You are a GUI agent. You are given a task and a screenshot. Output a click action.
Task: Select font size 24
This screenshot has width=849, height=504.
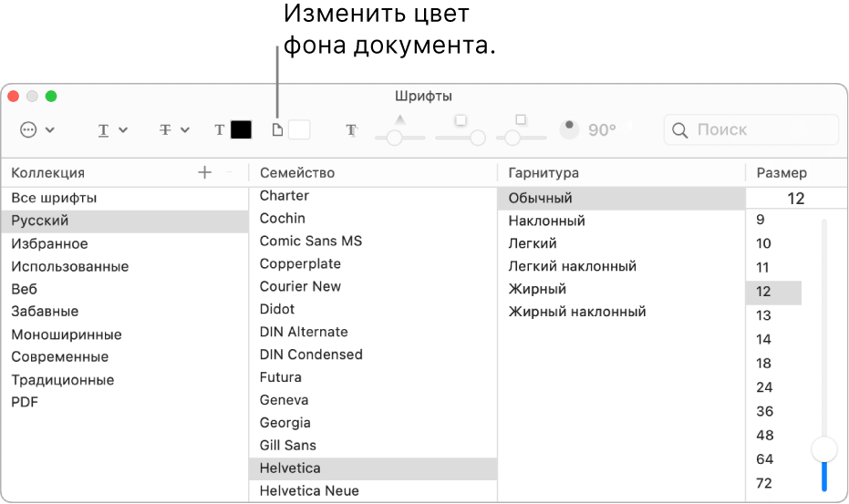tap(773, 387)
